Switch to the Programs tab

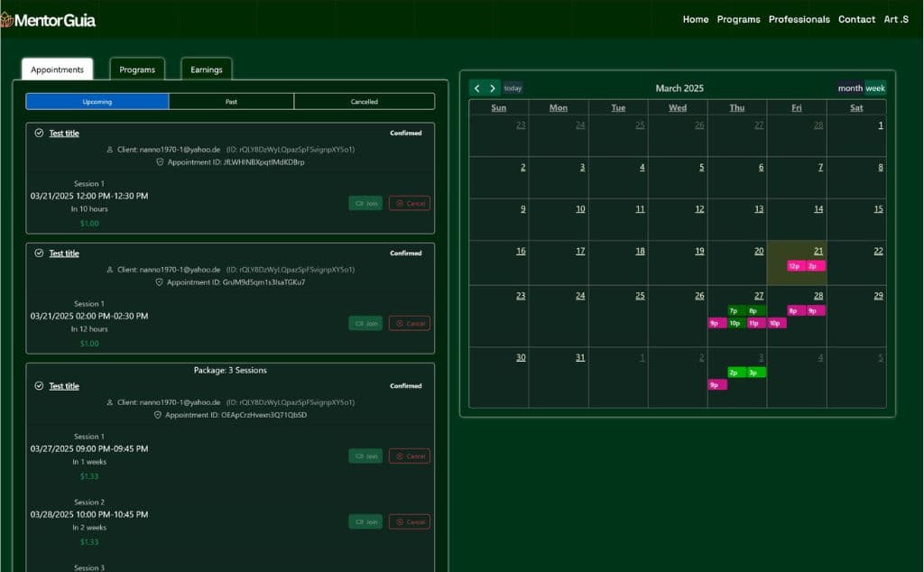pyautogui.click(x=137, y=69)
